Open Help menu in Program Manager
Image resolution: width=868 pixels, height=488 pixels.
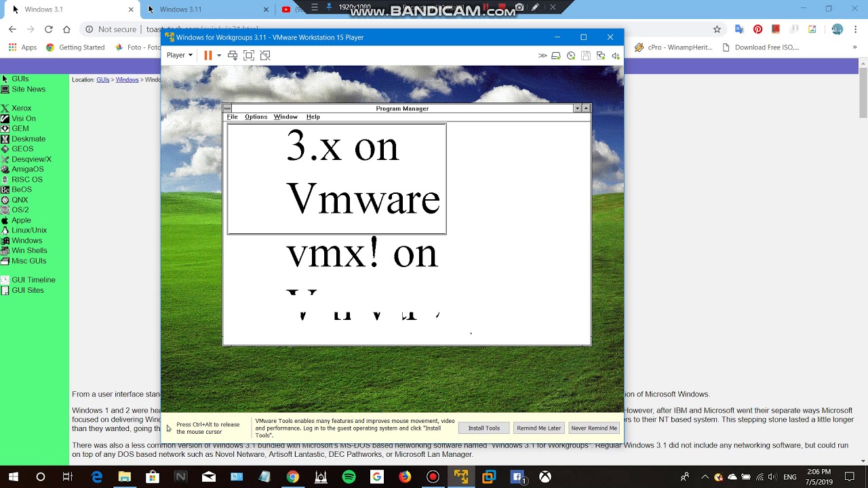click(313, 117)
